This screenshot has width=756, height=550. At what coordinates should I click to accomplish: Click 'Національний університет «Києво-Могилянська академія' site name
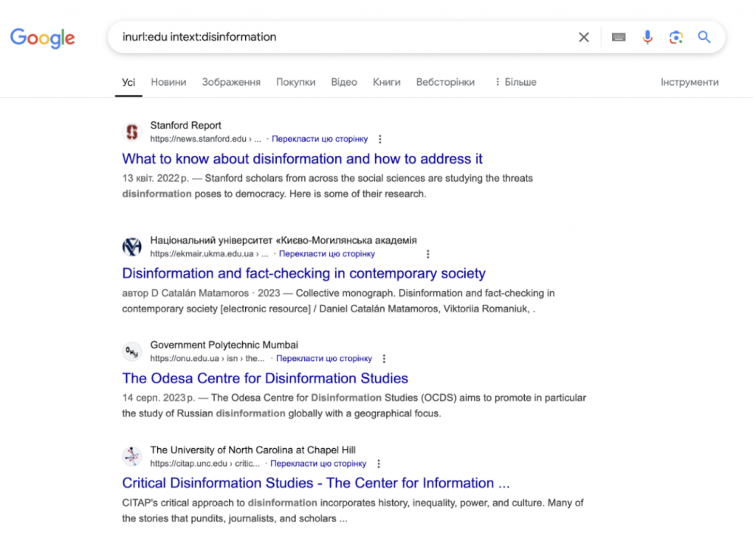283,240
